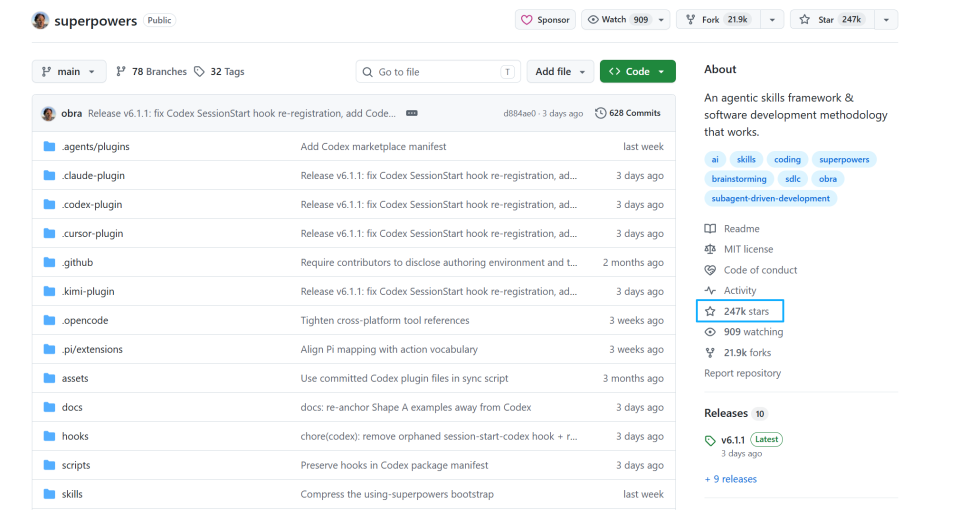
Task: Open commit hash d884ae0
Action: (x=519, y=113)
